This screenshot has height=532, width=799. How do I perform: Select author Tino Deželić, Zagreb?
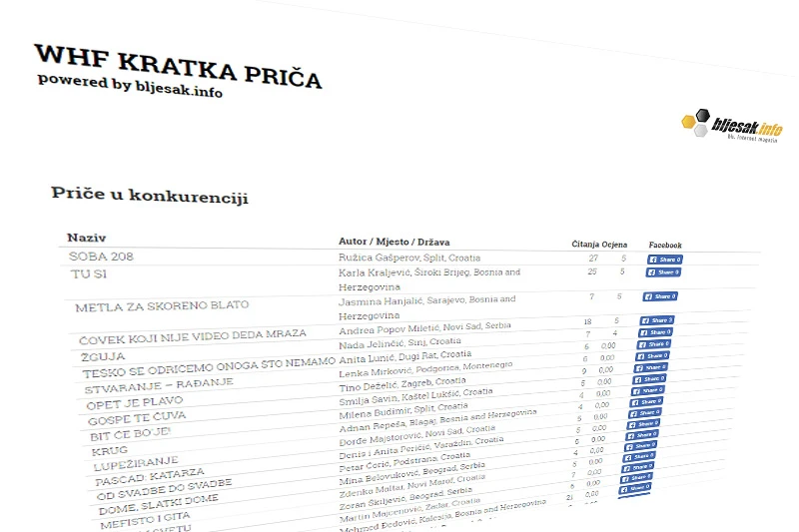click(402, 384)
